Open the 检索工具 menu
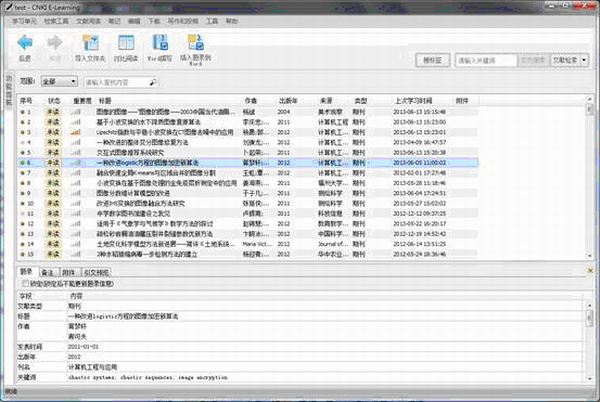The height and width of the screenshot is (402, 600). (55, 19)
